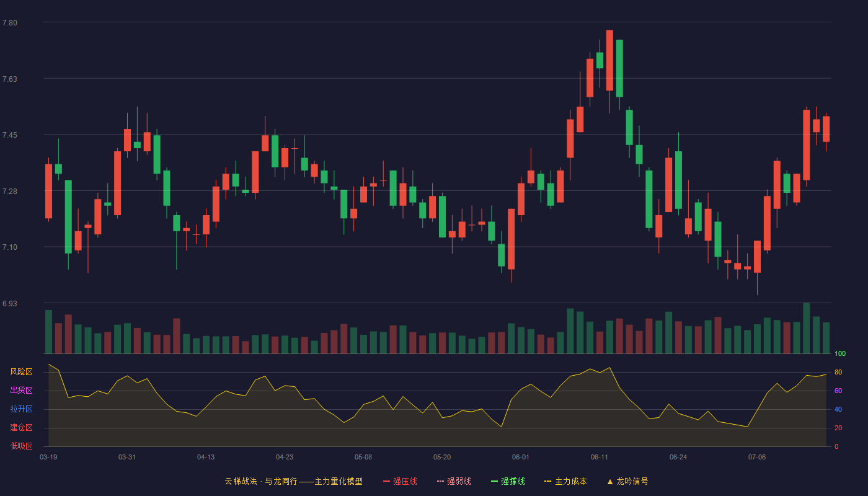
Task: Click the 7.80 price axis label
Action: [10, 23]
